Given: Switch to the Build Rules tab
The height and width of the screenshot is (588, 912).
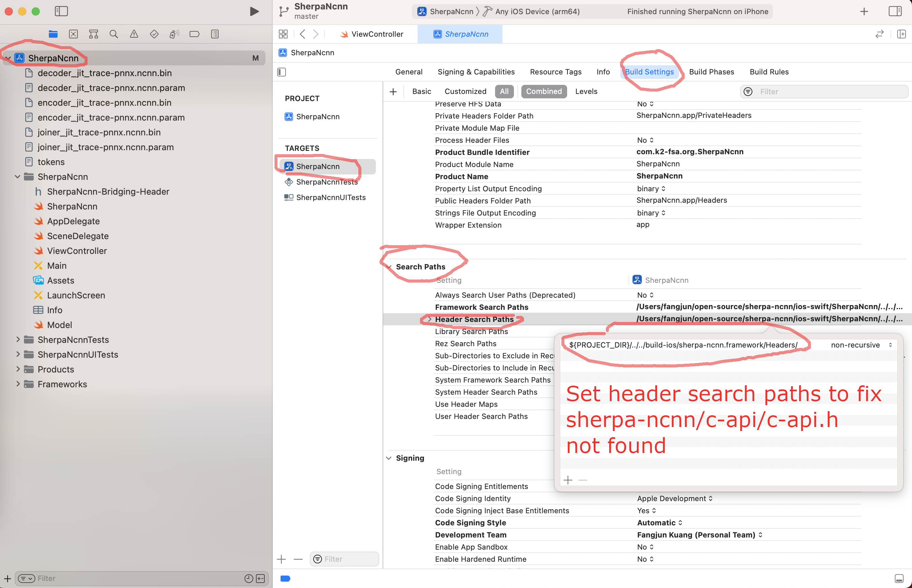Looking at the screenshot, I should point(769,72).
